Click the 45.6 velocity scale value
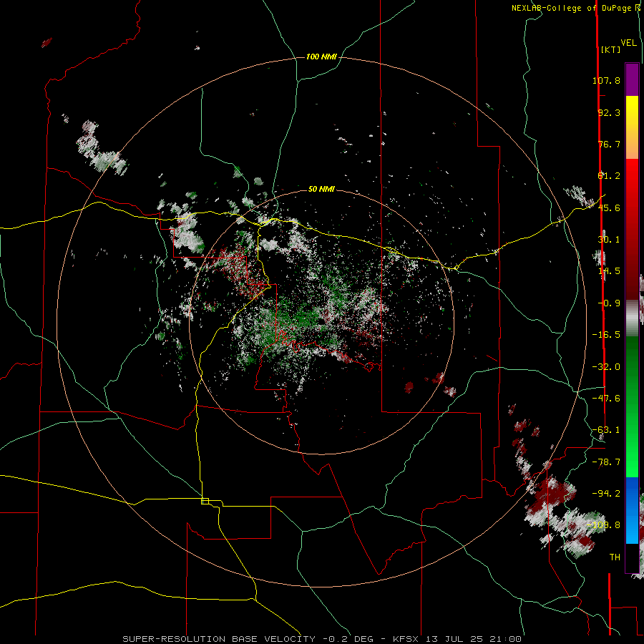The width and height of the screenshot is (644, 644). coord(609,208)
